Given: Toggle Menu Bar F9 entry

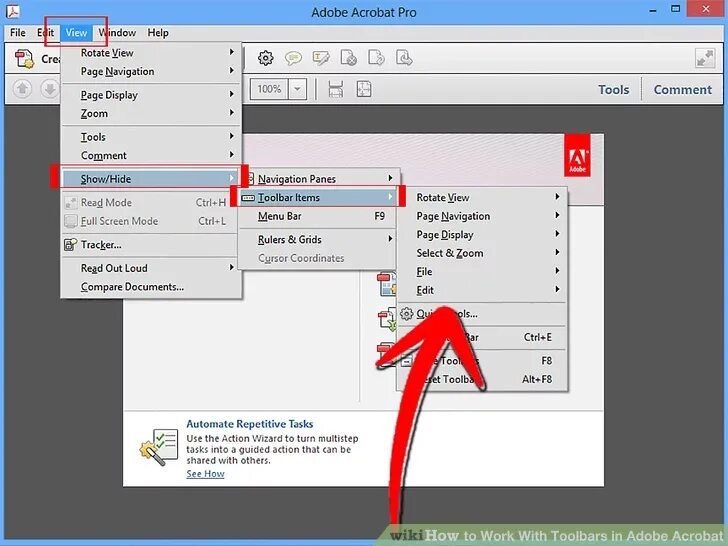Looking at the screenshot, I should pyautogui.click(x=318, y=216).
